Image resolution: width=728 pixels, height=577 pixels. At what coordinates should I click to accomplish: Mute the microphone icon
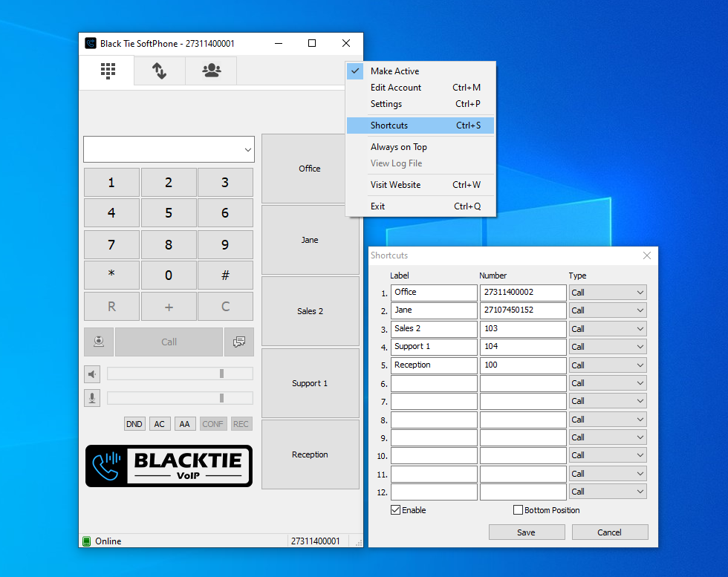coord(92,398)
